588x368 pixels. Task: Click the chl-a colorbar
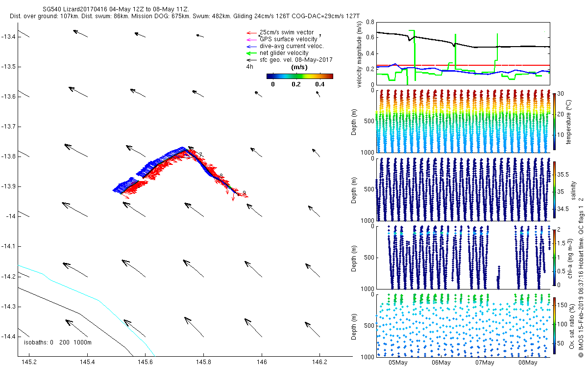click(x=554, y=257)
